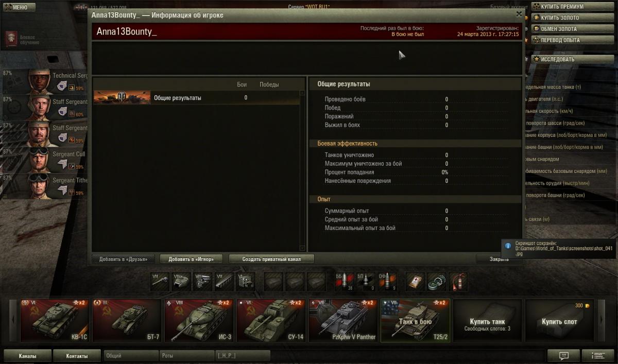Click Добавить в «Игнор»

click(x=191, y=259)
